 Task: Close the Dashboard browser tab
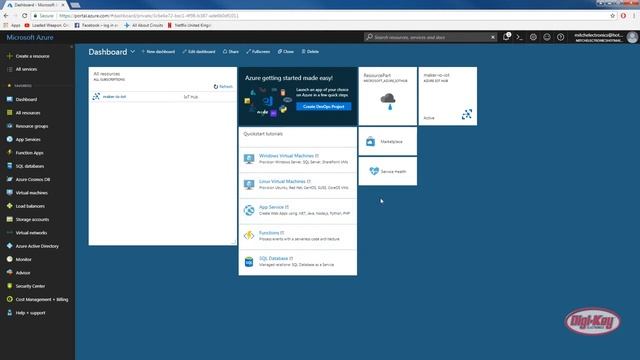[x=63, y=5]
